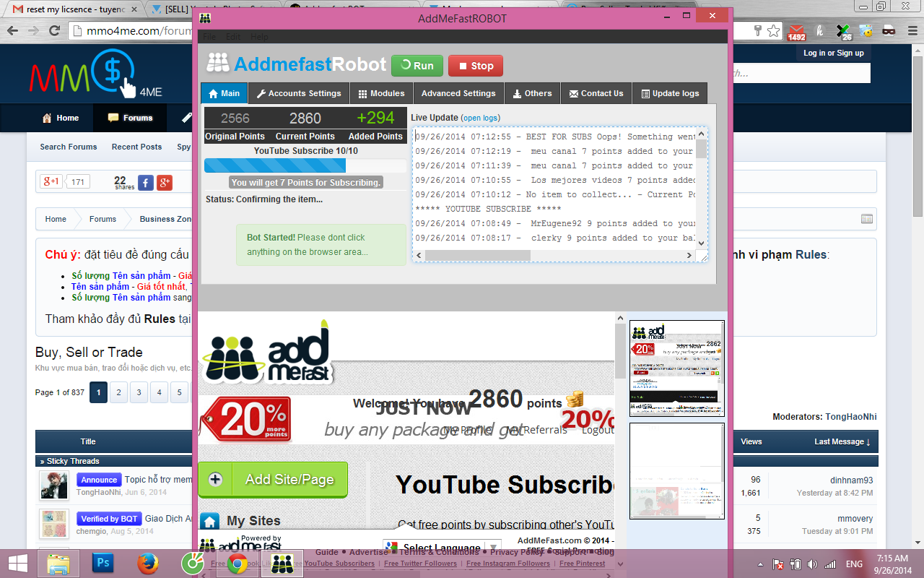Click the Google +1 button
Viewport: 924px width, 578px height.
51,182
